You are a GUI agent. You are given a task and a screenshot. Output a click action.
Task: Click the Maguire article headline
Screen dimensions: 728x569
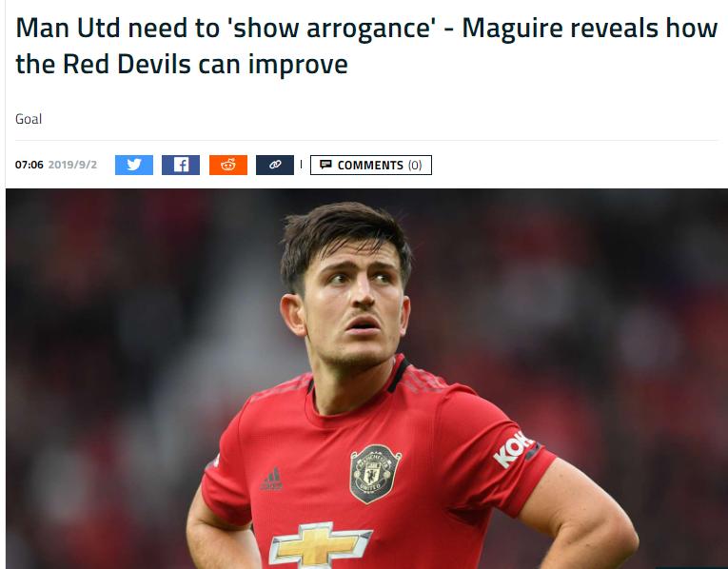point(366,46)
